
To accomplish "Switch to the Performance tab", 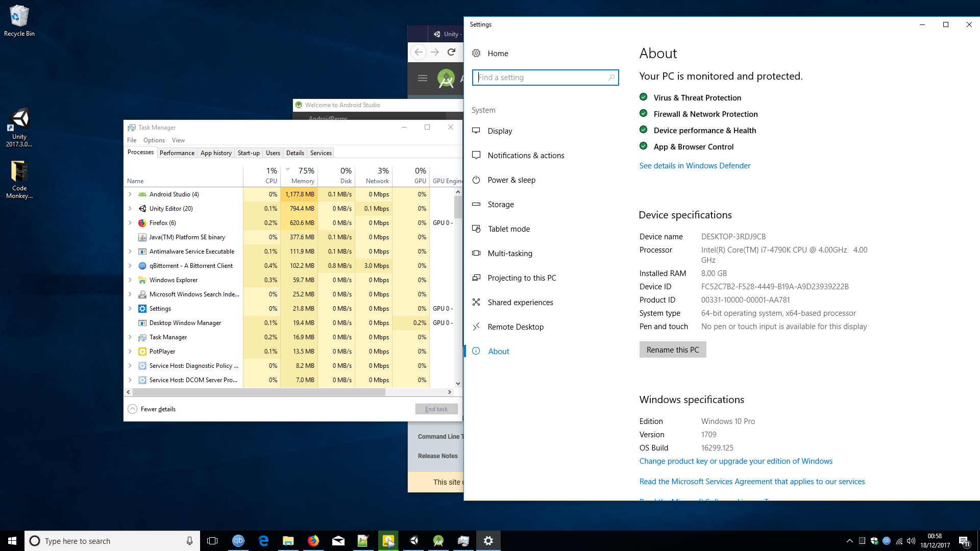I will pyautogui.click(x=177, y=153).
